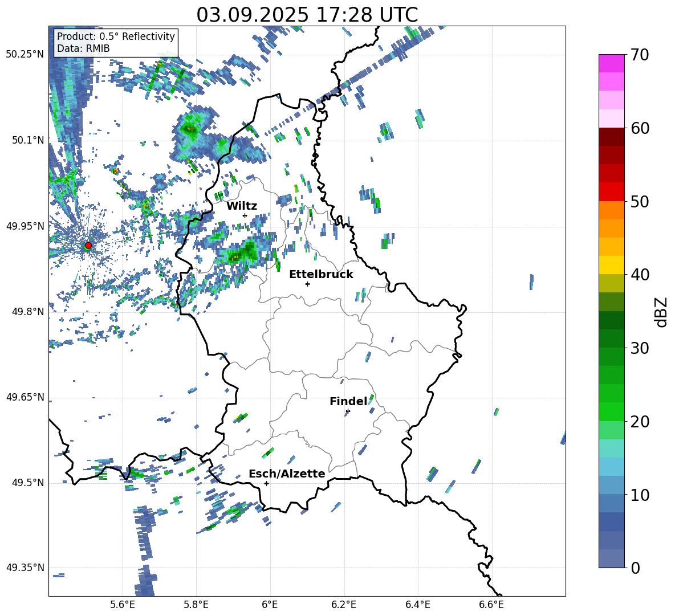
Task: Click the Wiltz station cross marker
Action: click(245, 215)
